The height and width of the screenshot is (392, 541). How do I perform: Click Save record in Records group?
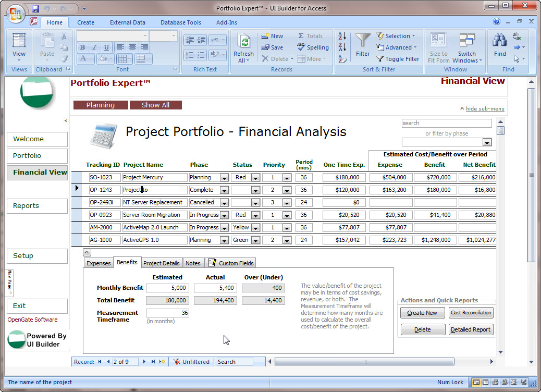pos(272,47)
